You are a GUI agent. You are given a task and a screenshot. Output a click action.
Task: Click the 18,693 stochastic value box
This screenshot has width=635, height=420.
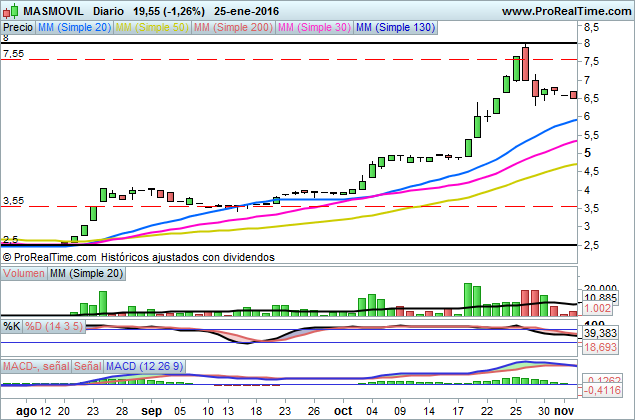pos(601,347)
